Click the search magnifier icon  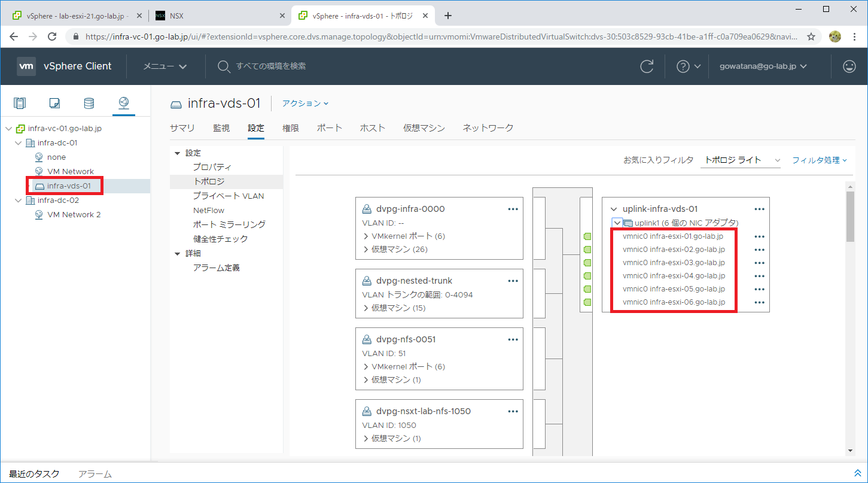tap(224, 66)
